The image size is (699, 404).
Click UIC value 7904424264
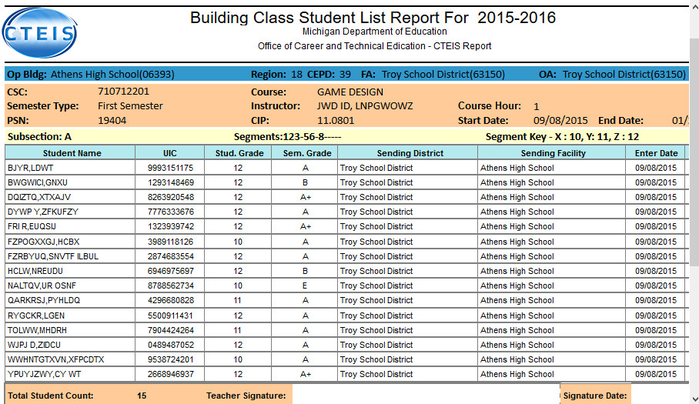tap(171, 330)
